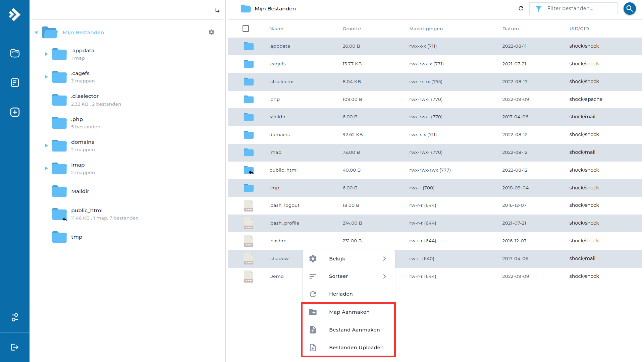
Task: Click the search magnifier button
Action: 629,9
